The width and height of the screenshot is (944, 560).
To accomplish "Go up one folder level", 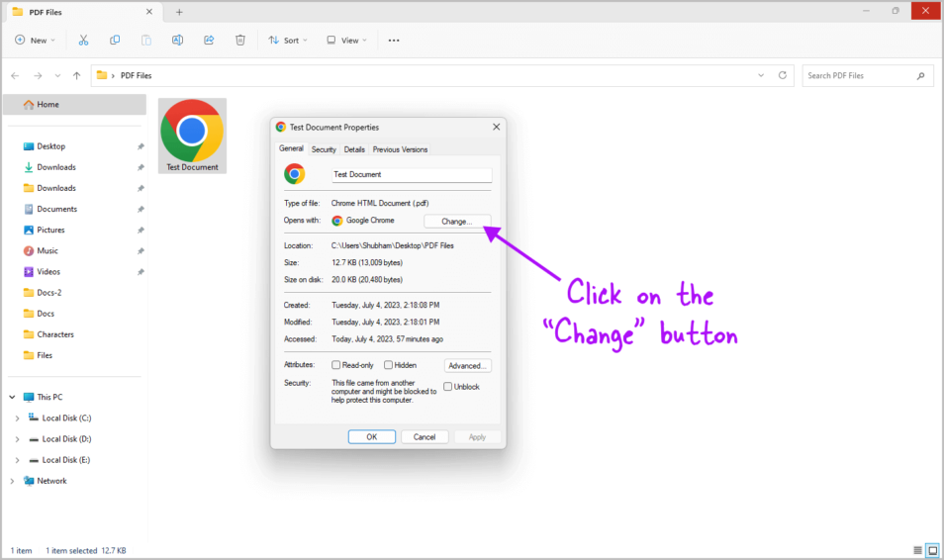I will coord(76,75).
